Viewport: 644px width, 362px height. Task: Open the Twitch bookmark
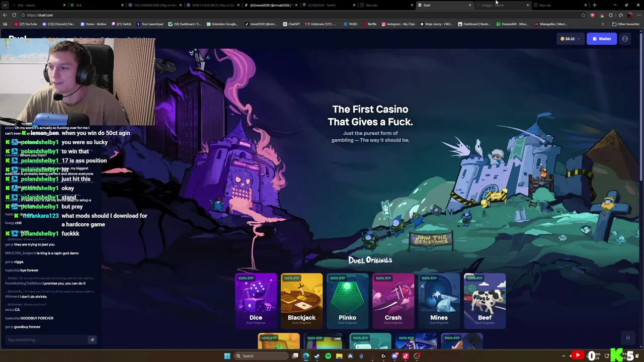(121, 24)
